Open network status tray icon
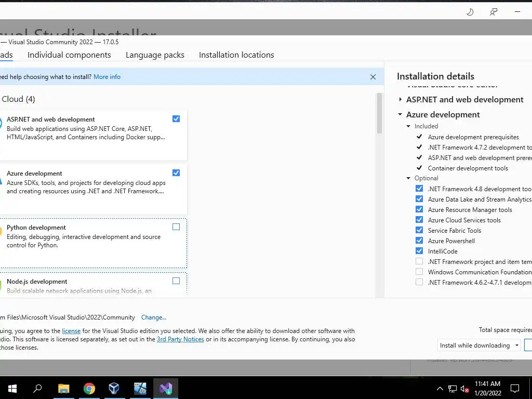This screenshot has height=399, width=532. click(x=453, y=389)
